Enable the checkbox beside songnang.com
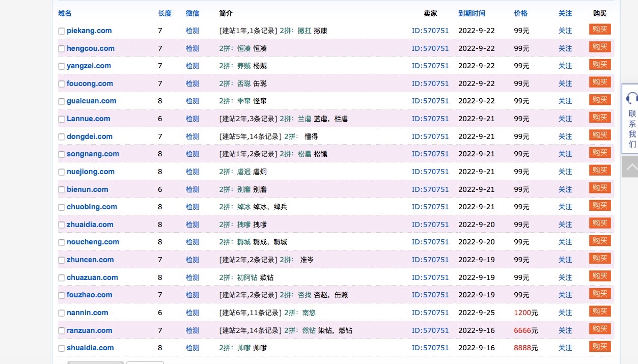The image size is (638, 364). click(62, 154)
